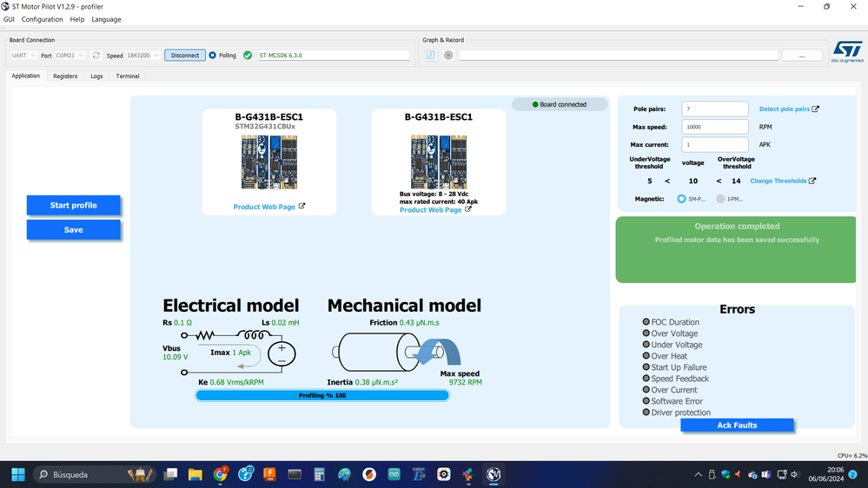
Task: Click the ST life.augmented logo
Action: [x=847, y=51]
